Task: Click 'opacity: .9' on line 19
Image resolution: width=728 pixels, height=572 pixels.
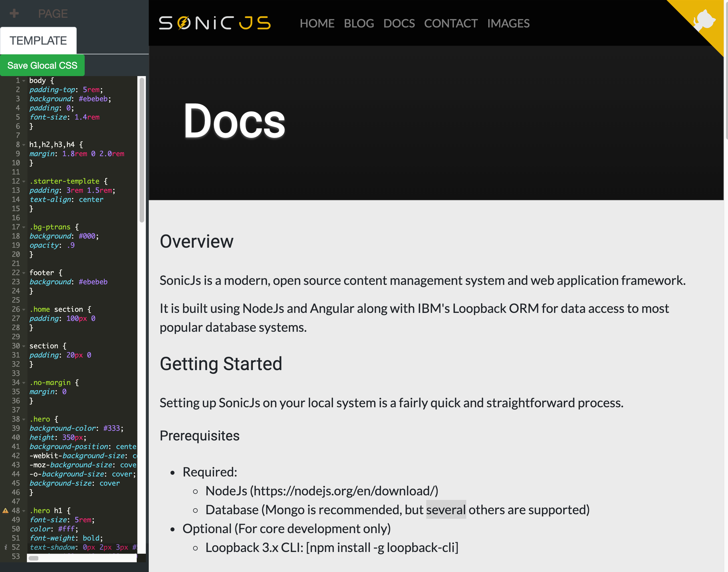Action: [52, 245]
